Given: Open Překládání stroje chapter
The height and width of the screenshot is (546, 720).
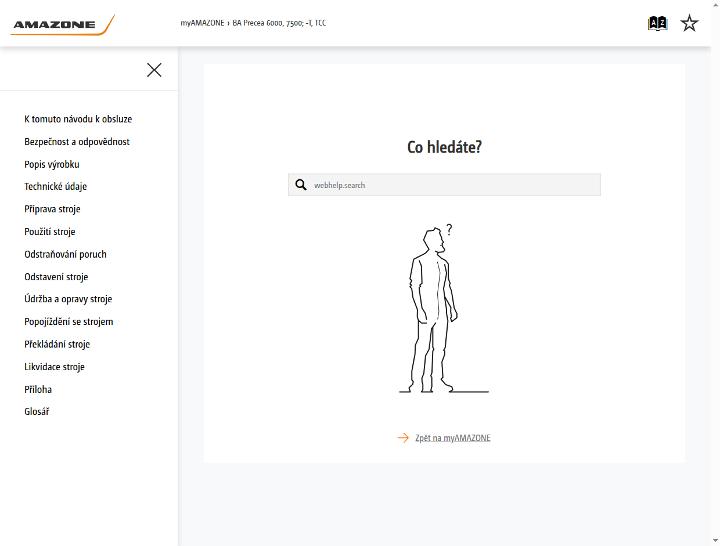Looking at the screenshot, I should point(57,344).
